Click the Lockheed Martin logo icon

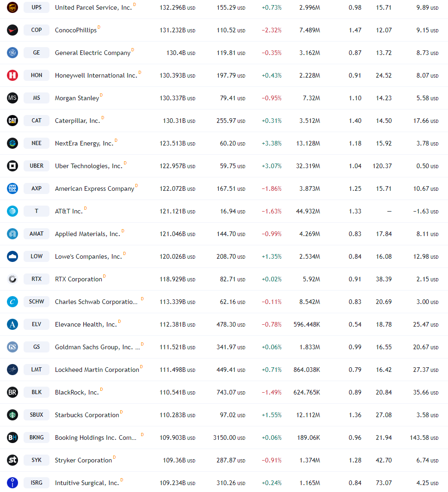pyautogui.click(x=12, y=370)
